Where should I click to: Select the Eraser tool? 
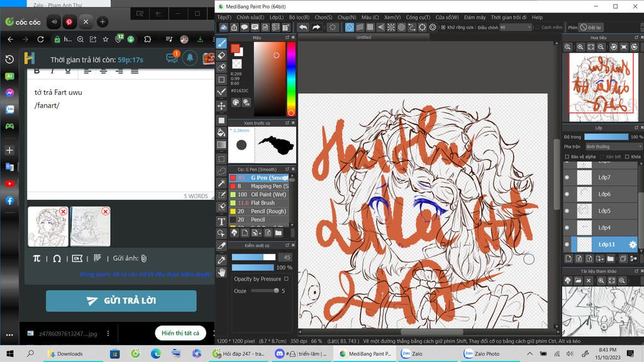[x=221, y=55]
